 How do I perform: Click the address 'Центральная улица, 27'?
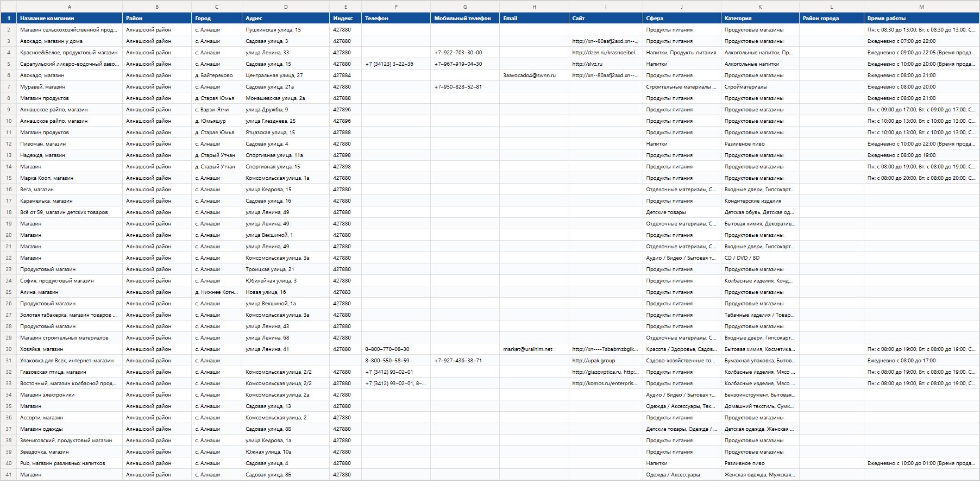click(286, 76)
